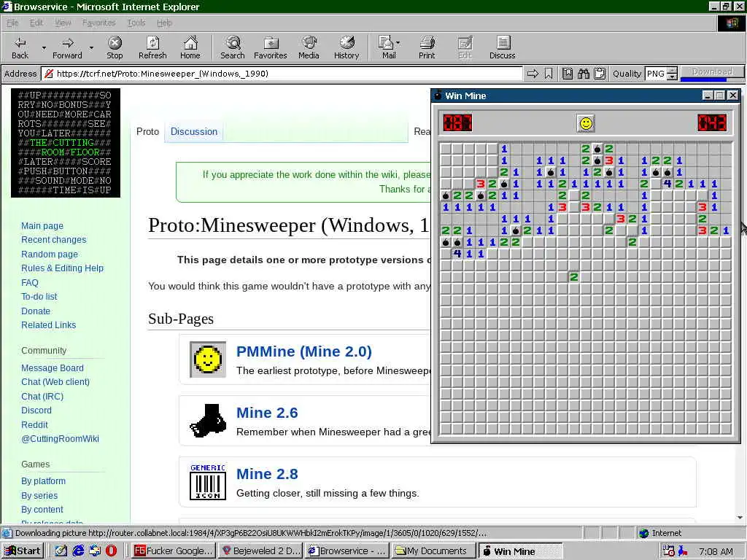Click the Mail toolbar icon

tap(386, 43)
